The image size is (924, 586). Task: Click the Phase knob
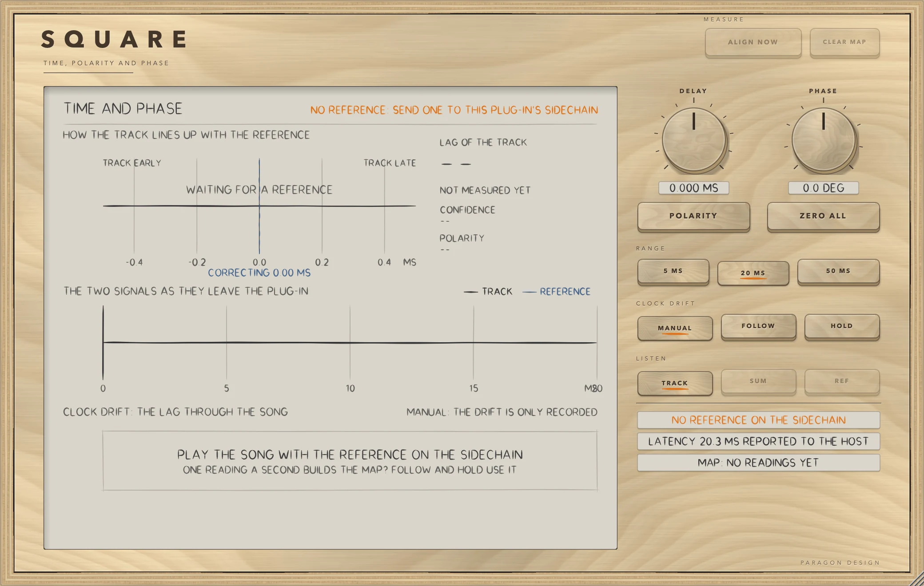824,140
